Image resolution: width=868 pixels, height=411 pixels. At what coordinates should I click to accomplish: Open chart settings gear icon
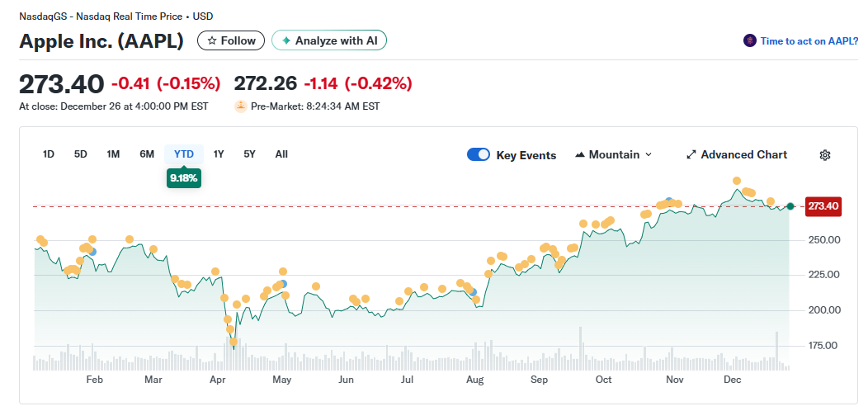click(825, 154)
